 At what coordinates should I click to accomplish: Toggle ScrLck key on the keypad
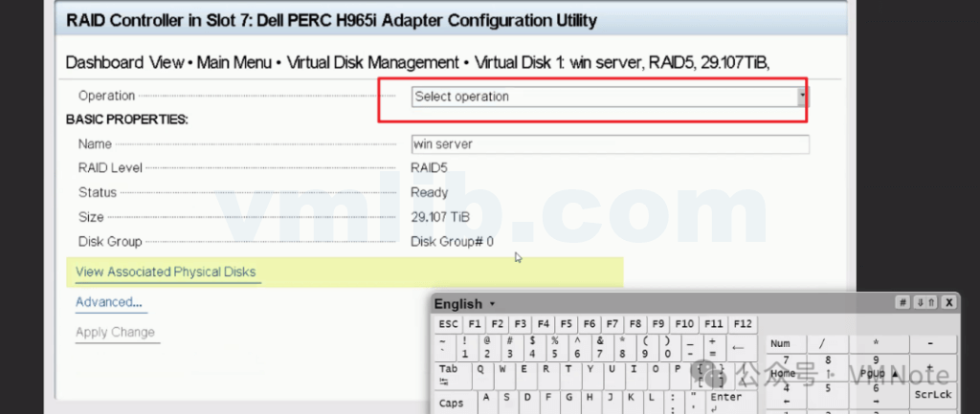(931, 393)
